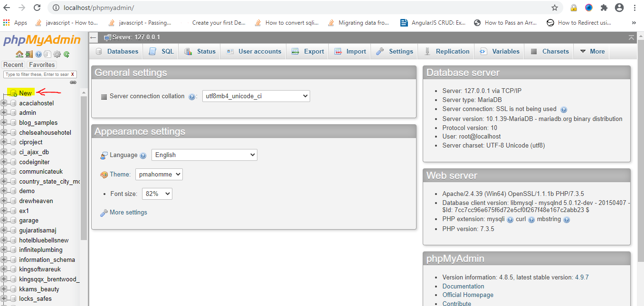Open the Server connection collation dropdown
644x306 pixels.
point(256,96)
